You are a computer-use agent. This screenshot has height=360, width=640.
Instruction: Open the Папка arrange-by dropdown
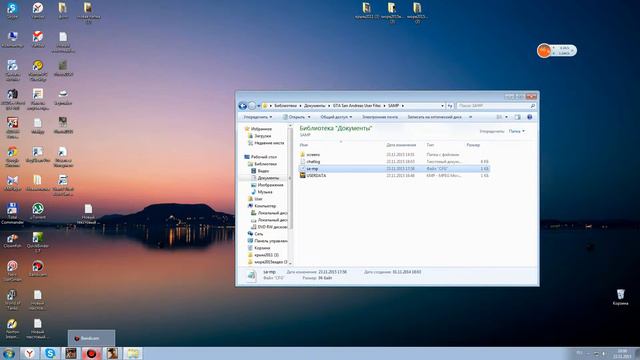517,131
